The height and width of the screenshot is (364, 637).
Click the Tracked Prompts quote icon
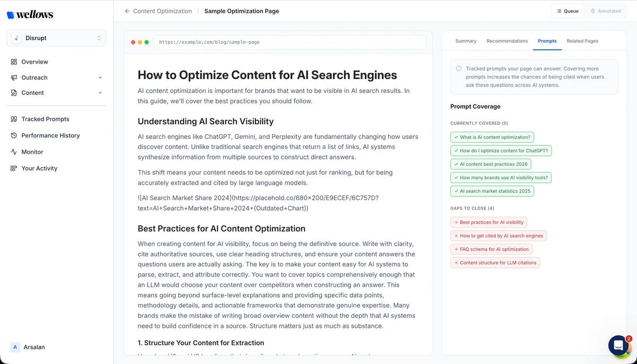click(x=14, y=119)
